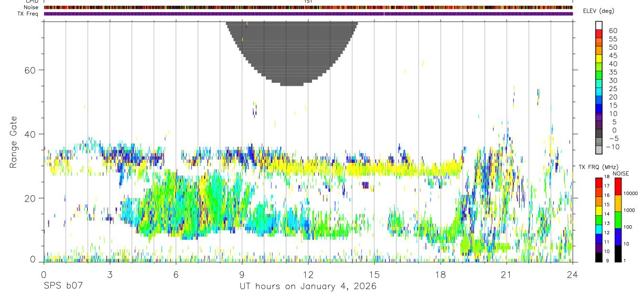Click the 1000 label on the NOISE scale
The width and height of the screenshot is (644, 297).
coord(629,210)
